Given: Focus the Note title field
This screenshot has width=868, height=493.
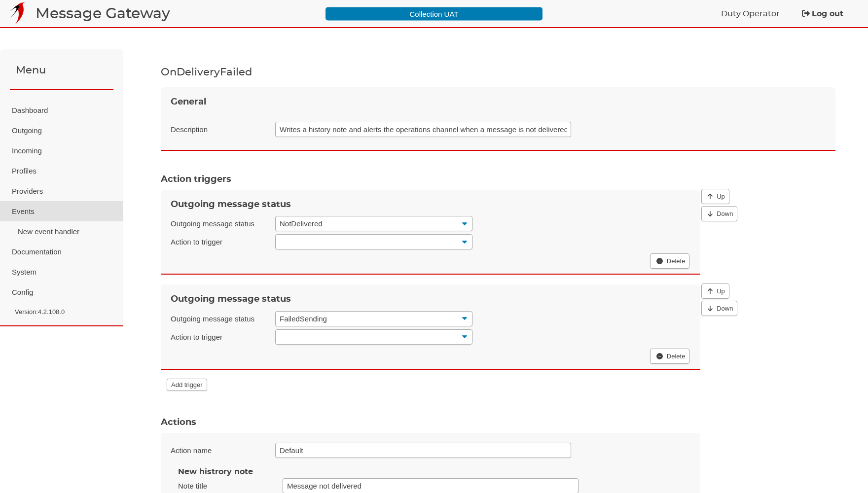Looking at the screenshot, I should 431,486.
